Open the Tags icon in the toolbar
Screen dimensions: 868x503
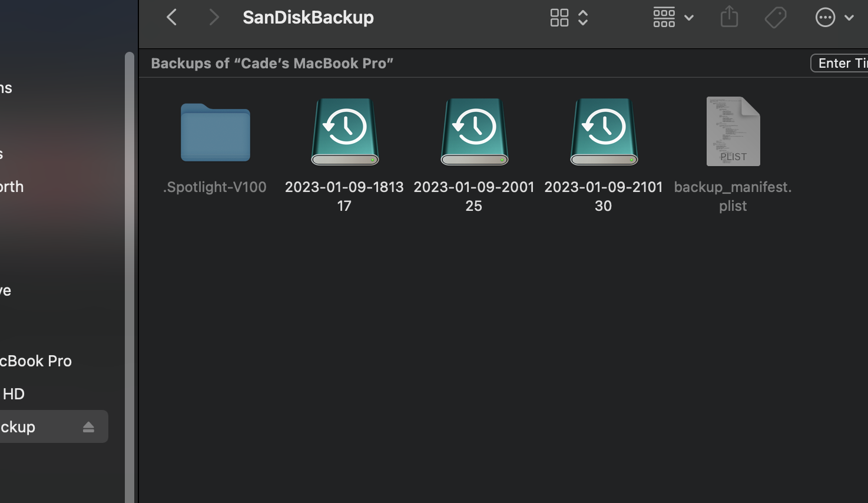776,17
